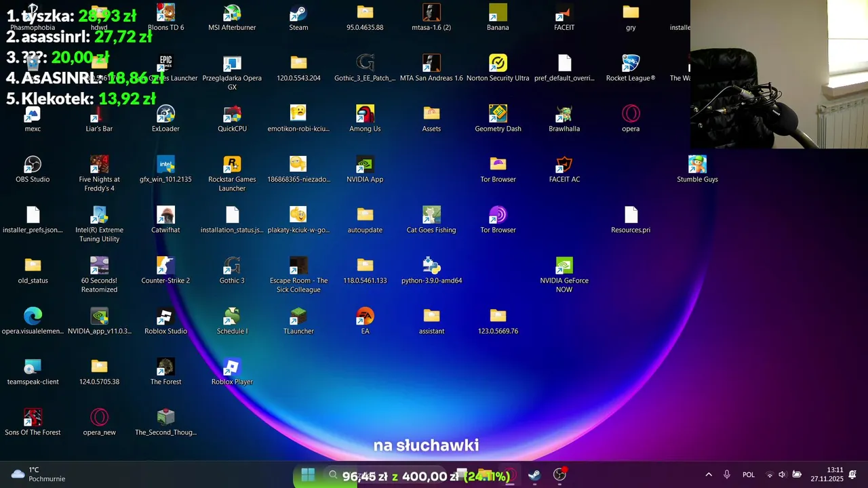Click the POL language indicator
868x488 pixels.
tap(749, 475)
